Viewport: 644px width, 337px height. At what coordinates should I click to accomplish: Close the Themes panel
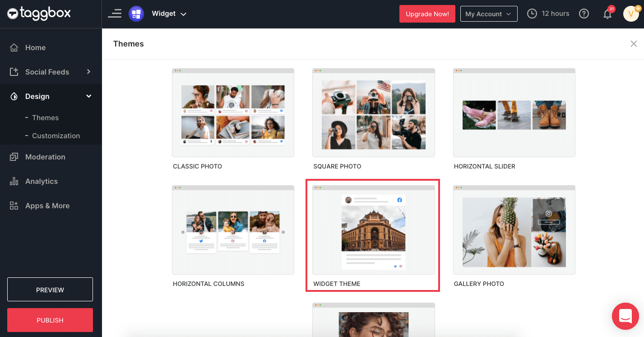click(x=634, y=44)
